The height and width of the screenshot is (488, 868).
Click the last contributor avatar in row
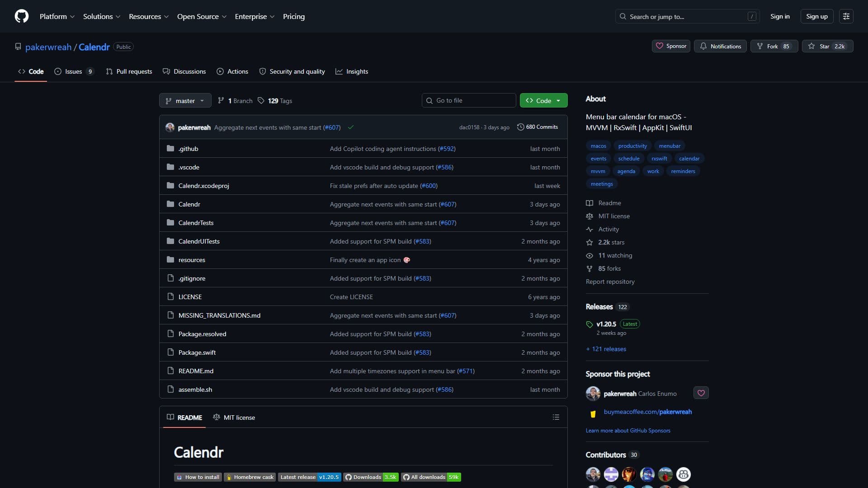(684, 474)
